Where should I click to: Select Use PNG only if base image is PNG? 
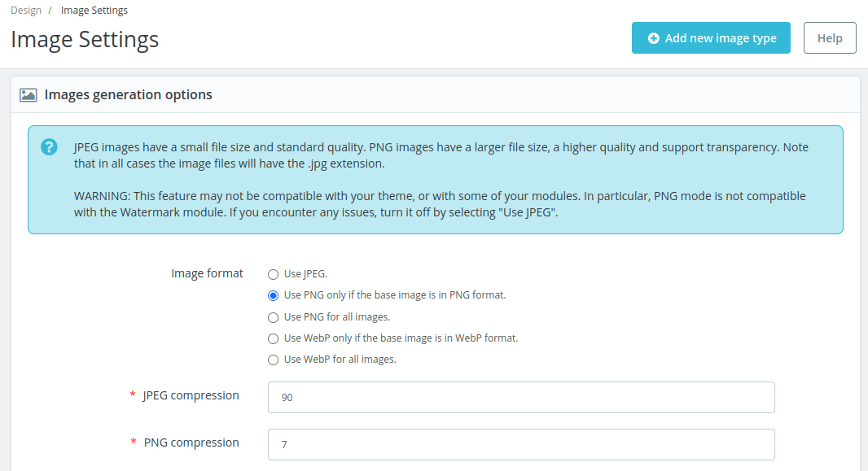click(x=273, y=296)
